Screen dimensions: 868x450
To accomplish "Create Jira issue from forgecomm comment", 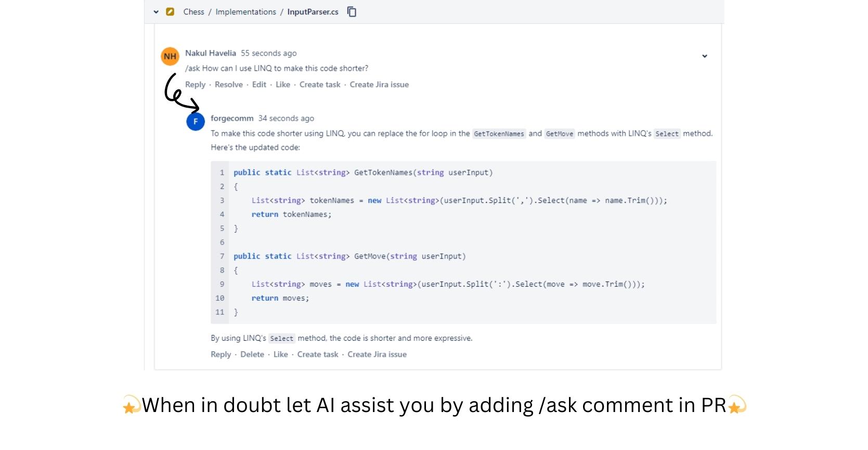I will click(x=377, y=354).
